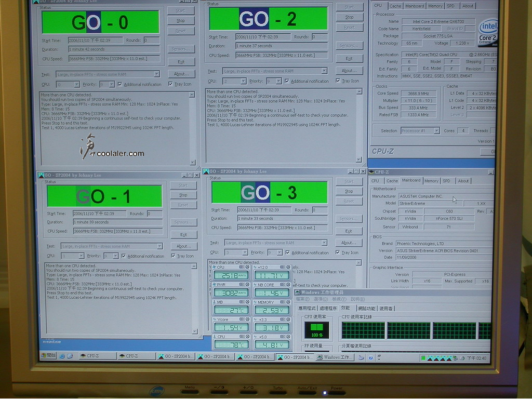Switch to the Memory tab in top CPU-Z
The image size is (532, 399).
coord(435,6)
